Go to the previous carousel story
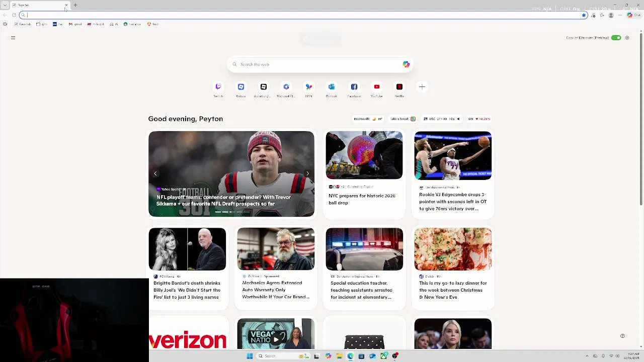The height and width of the screenshot is (362, 644). (x=155, y=173)
